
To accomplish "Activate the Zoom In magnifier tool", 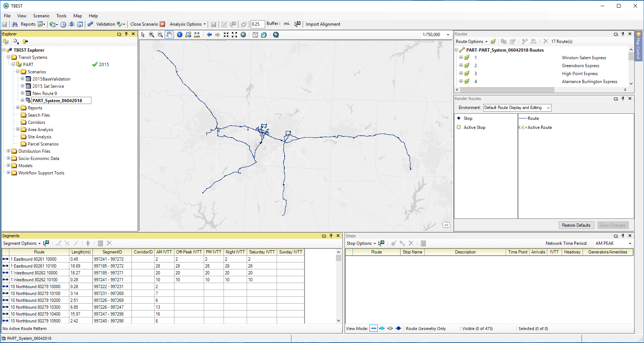I will tap(151, 35).
